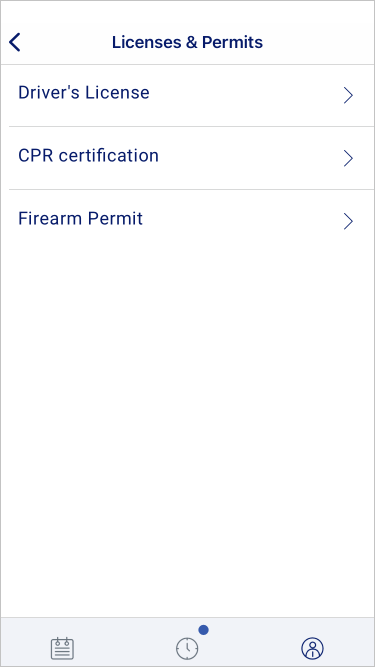Open the profile person tab icon

[312, 649]
